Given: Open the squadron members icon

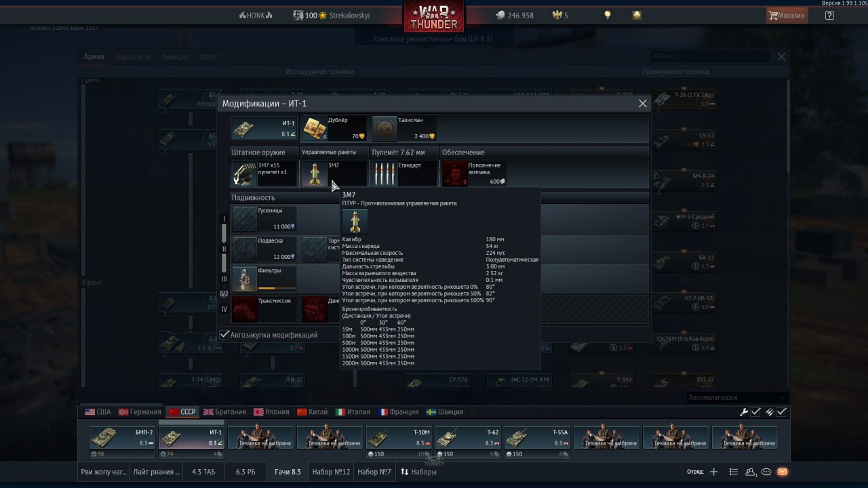Looking at the screenshot, I should click(751, 472).
